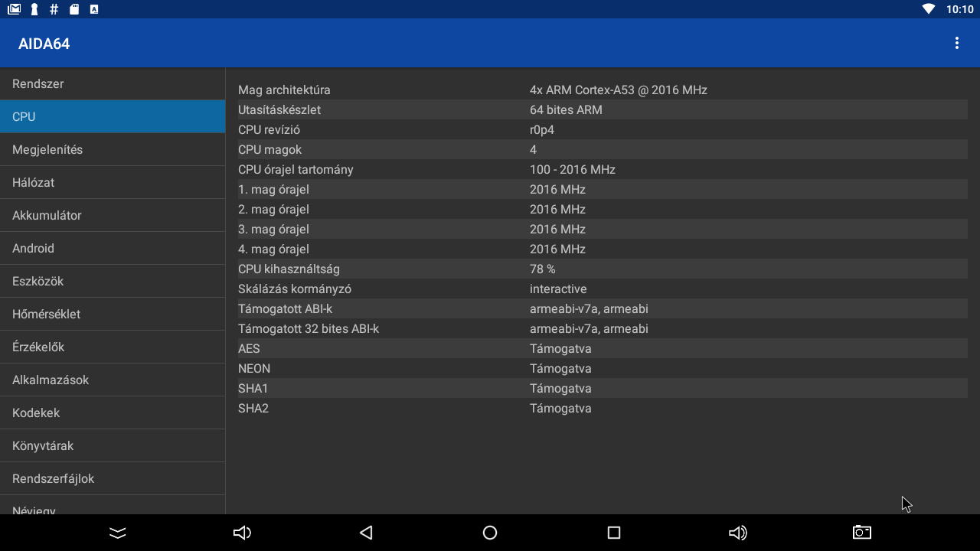Select the SHA1 row label
Viewport: 980px width, 551px height.
coord(253,388)
